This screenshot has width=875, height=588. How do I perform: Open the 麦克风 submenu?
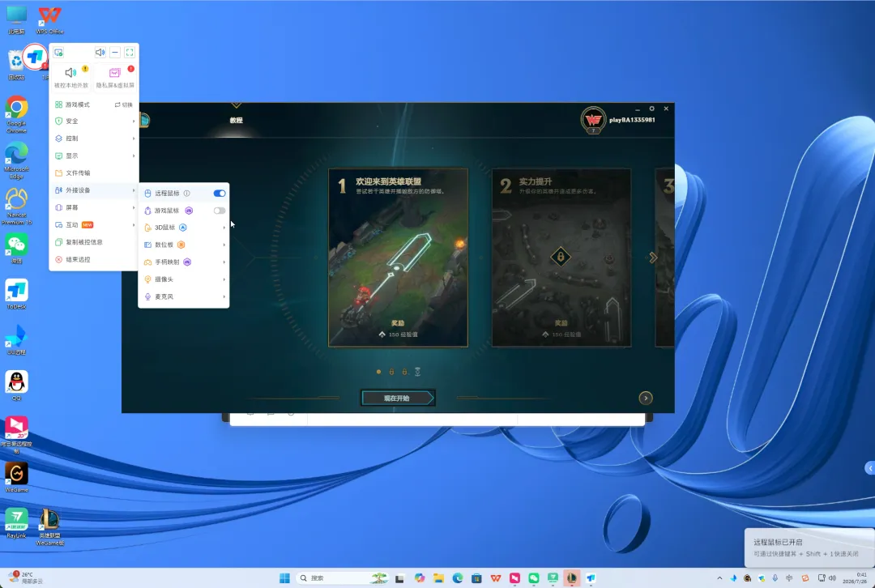pos(184,296)
